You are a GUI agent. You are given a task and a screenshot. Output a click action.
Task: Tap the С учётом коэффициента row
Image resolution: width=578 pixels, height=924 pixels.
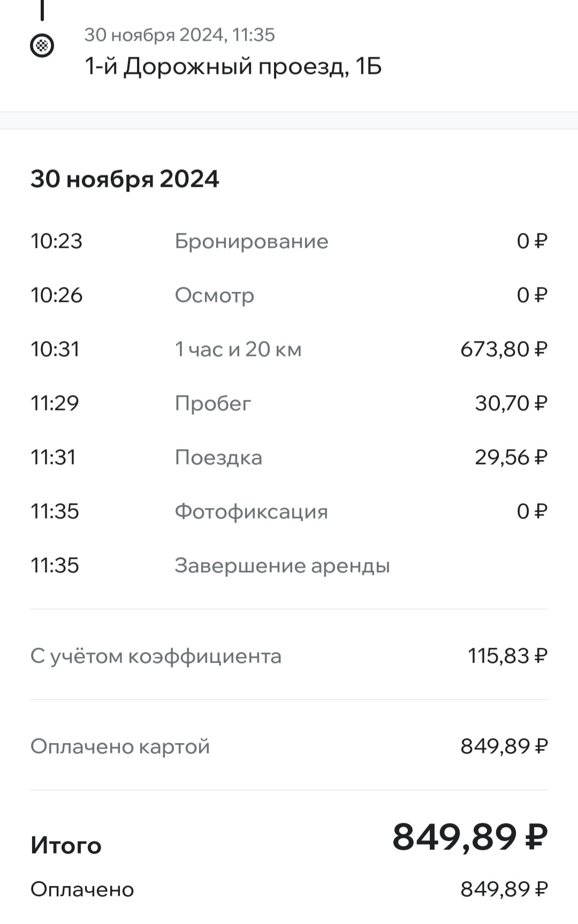click(289, 656)
